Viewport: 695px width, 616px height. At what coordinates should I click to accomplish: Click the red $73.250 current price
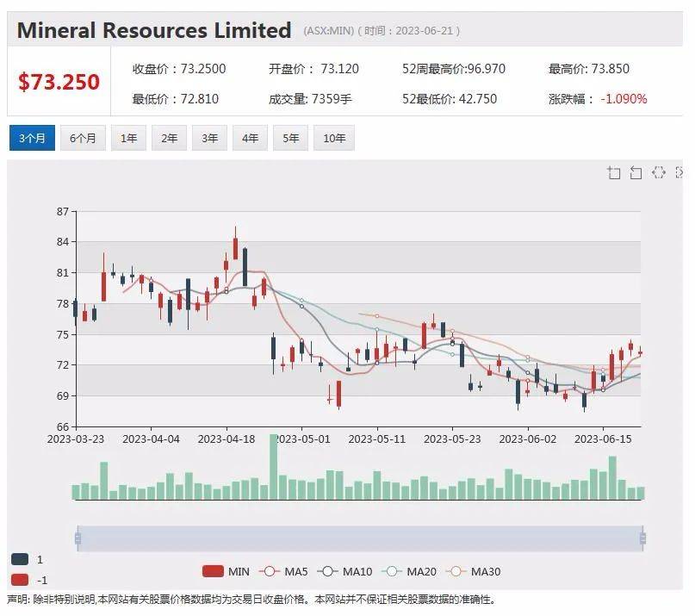(59, 82)
